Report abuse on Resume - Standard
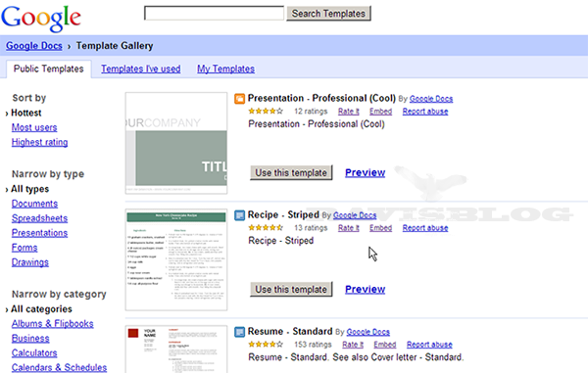Screen dimensions: 588x373 429,345
